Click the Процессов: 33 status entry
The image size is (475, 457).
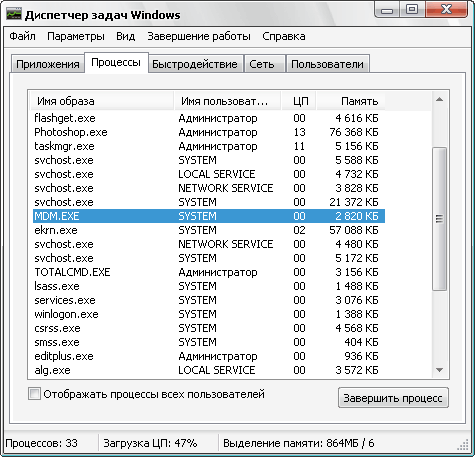pyautogui.click(x=42, y=443)
